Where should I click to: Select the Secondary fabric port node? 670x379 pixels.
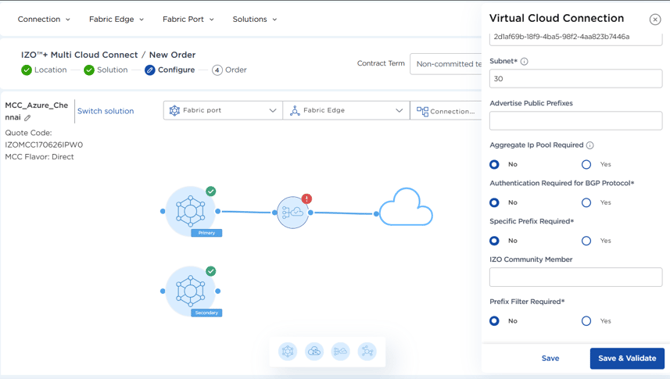pyautogui.click(x=191, y=291)
